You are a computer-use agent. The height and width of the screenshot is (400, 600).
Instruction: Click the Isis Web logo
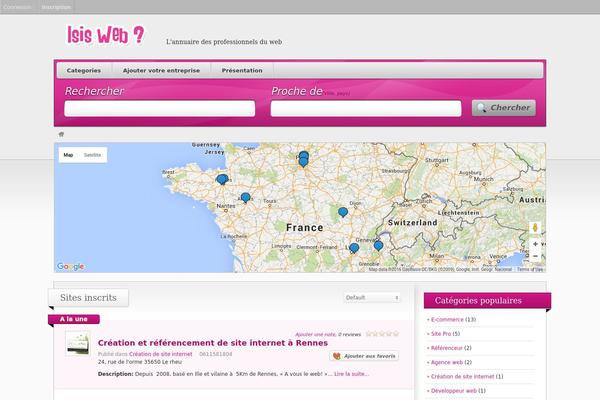106,35
